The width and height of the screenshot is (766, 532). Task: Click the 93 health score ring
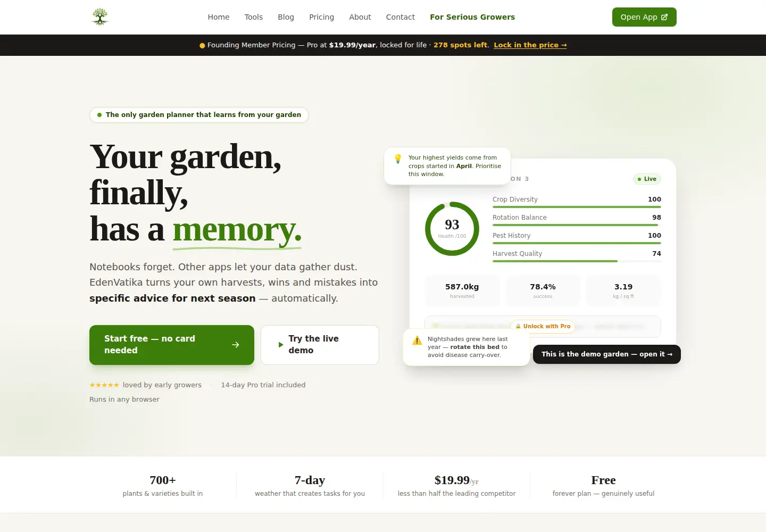452,229
